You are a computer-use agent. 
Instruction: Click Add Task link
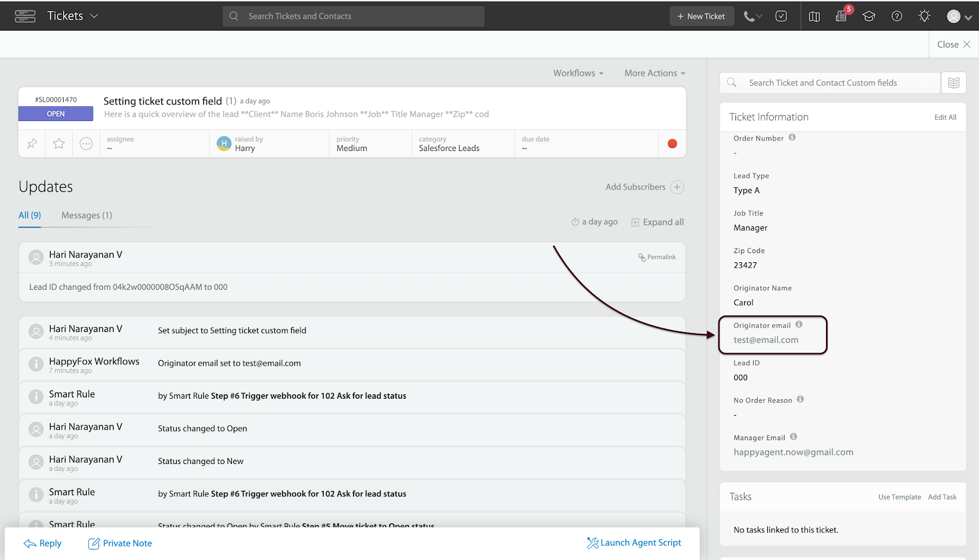(x=942, y=497)
